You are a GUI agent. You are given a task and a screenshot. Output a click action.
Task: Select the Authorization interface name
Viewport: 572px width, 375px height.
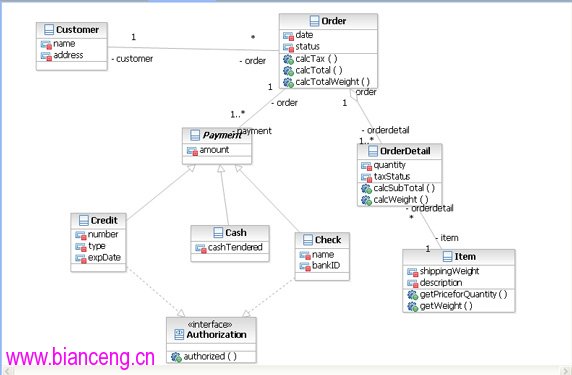(216, 335)
